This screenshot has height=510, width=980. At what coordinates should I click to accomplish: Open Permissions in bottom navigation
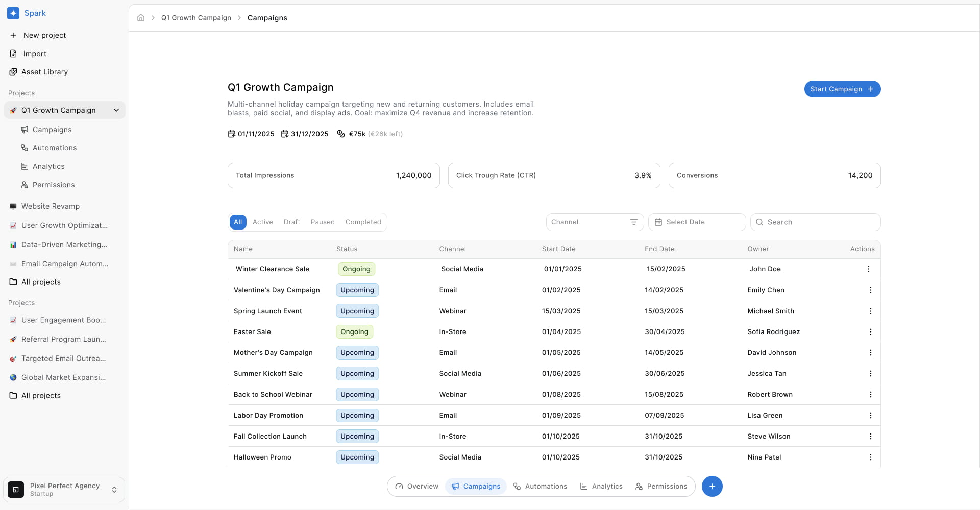click(661, 487)
